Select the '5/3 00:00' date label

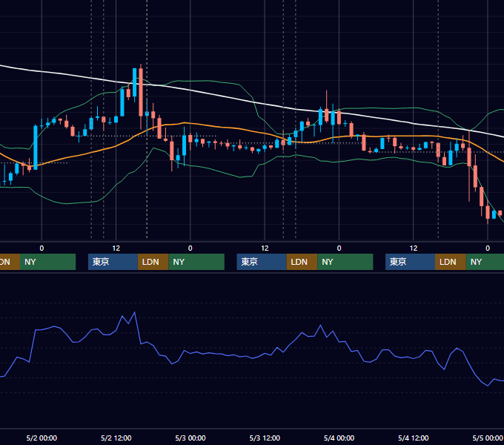[x=190, y=438]
